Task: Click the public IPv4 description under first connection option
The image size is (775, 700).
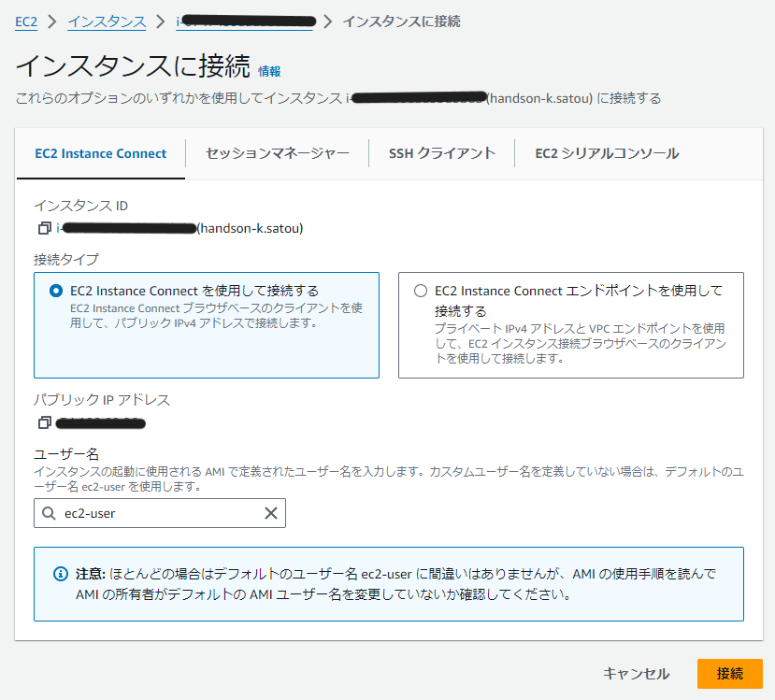Action: click(x=216, y=316)
